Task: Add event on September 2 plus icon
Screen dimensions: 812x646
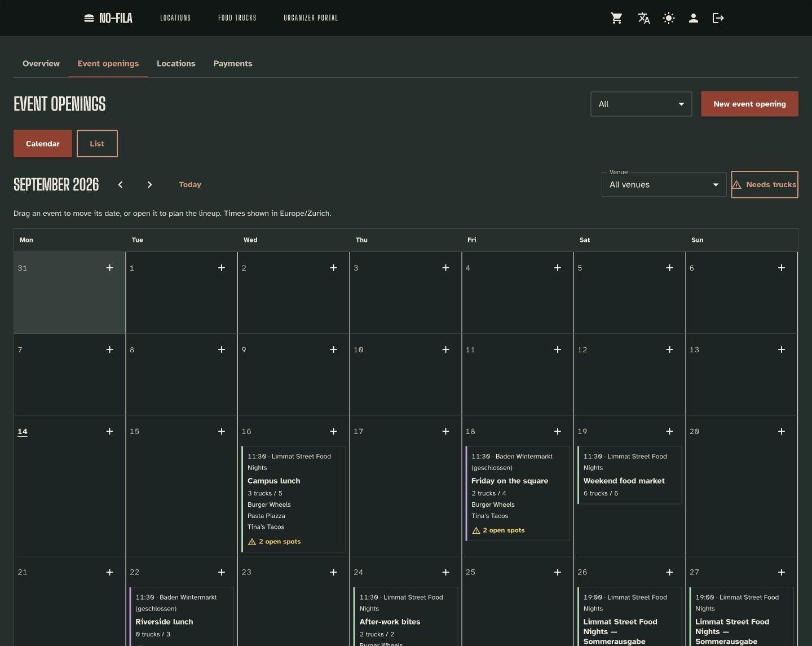Action: pyautogui.click(x=333, y=268)
